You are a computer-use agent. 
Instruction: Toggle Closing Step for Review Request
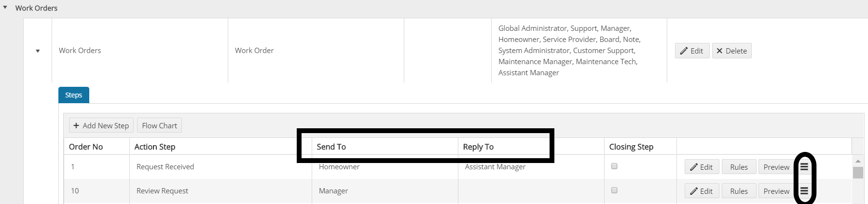pos(614,190)
